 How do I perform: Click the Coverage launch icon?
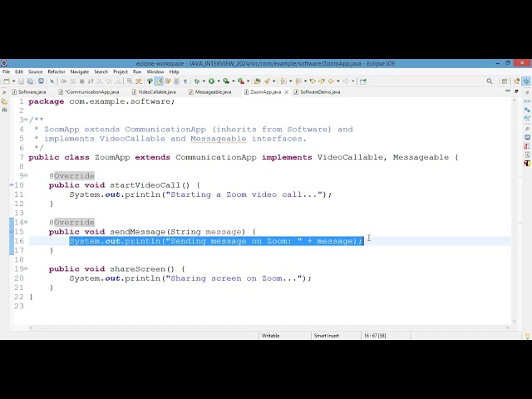(226, 81)
